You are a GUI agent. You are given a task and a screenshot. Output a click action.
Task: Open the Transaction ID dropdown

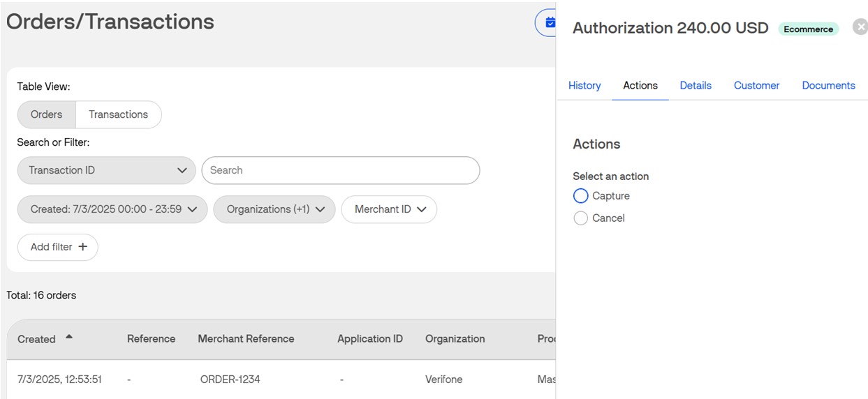click(106, 170)
